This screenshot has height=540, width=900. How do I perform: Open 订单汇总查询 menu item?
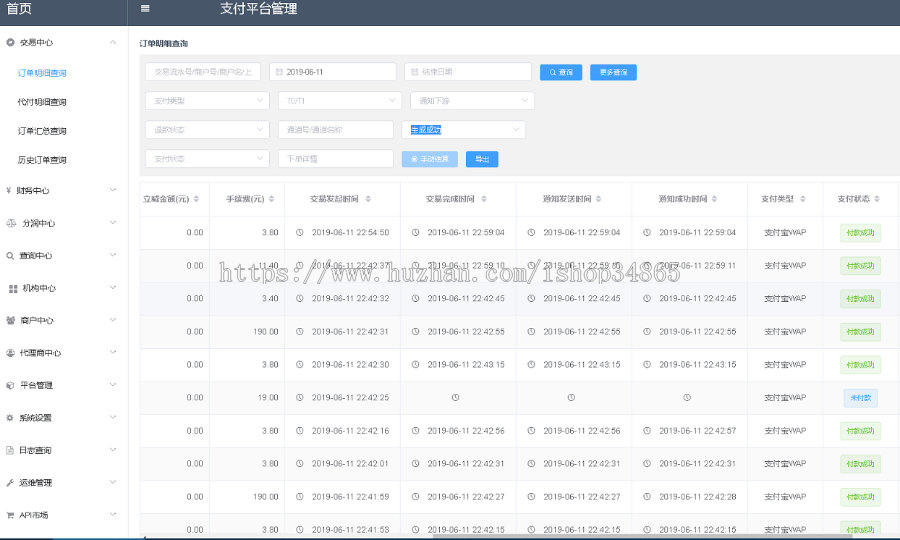(42, 131)
